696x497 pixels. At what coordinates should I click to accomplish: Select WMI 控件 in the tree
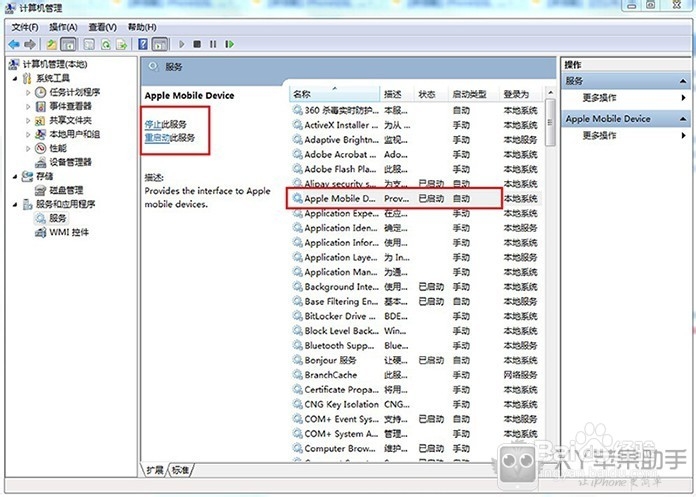coord(68,233)
